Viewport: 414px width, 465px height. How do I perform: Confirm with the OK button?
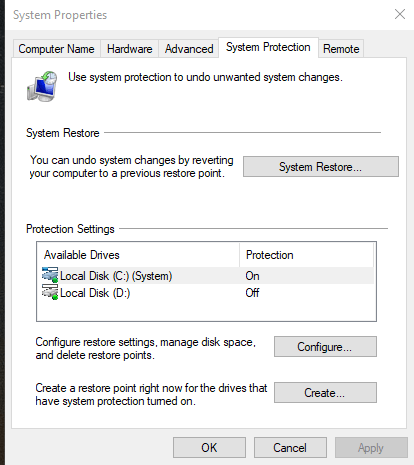(x=209, y=448)
